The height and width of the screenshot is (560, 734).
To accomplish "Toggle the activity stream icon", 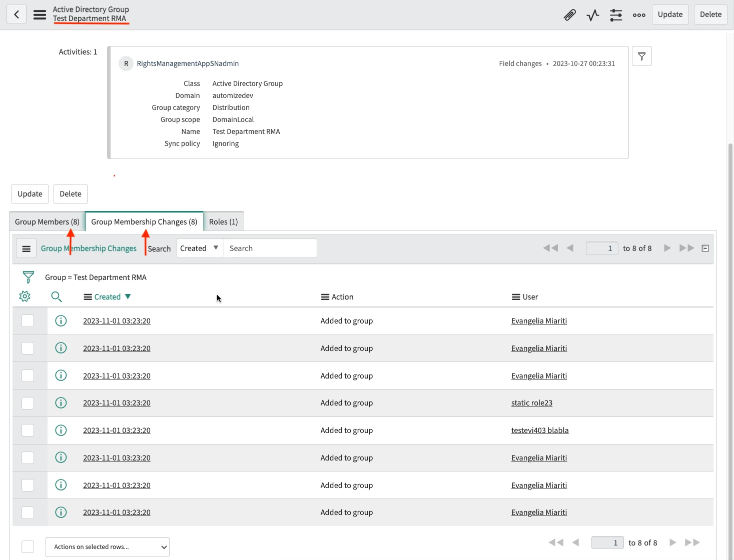I will click(x=593, y=15).
